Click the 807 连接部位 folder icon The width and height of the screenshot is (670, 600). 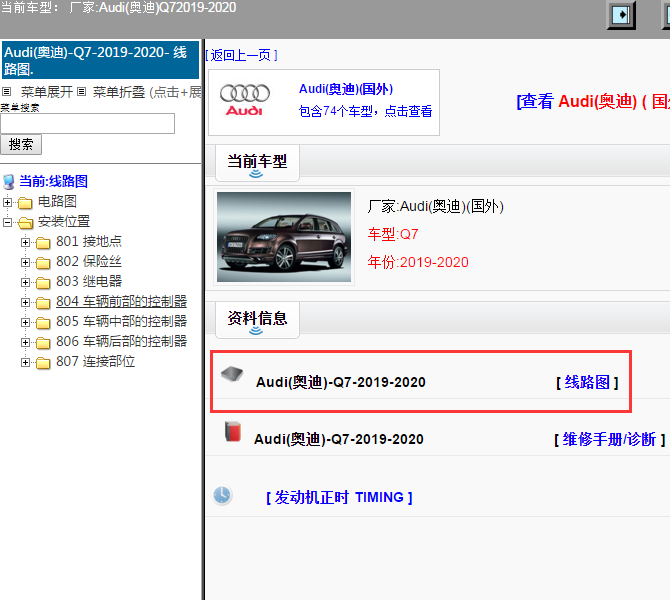pos(43,363)
